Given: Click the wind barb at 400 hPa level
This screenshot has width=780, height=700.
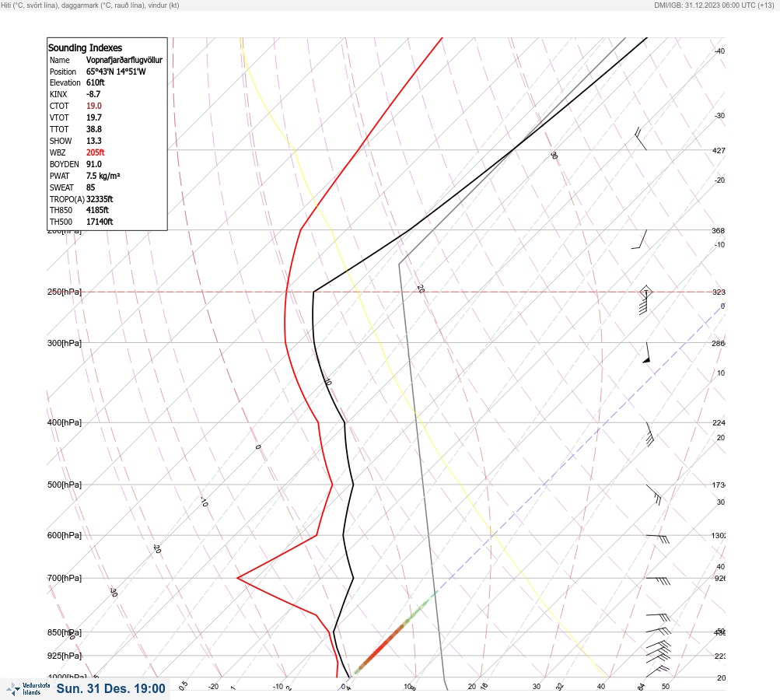Looking at the screenshot, I should (x=649, y=434).
